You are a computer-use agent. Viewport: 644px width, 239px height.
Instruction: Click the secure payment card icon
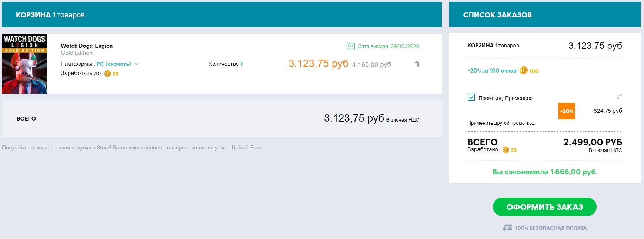tap(507, 228)
